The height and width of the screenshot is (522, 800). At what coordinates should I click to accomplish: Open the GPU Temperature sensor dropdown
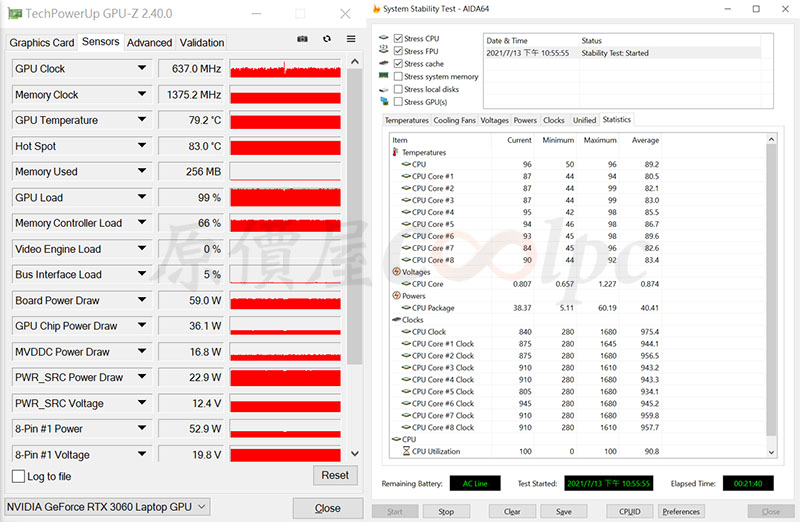142,120
